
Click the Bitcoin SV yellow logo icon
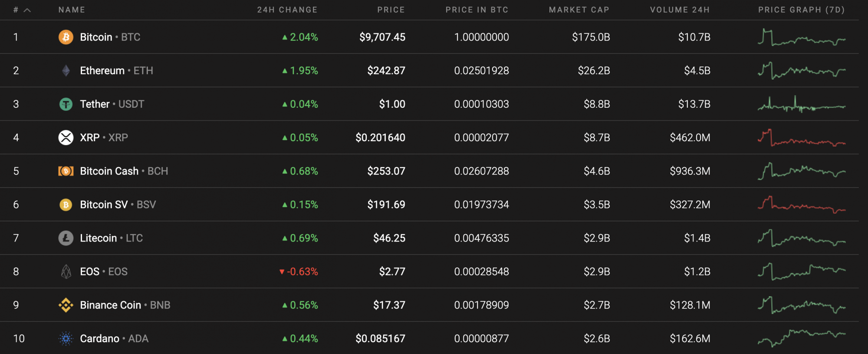pos(66,205)
